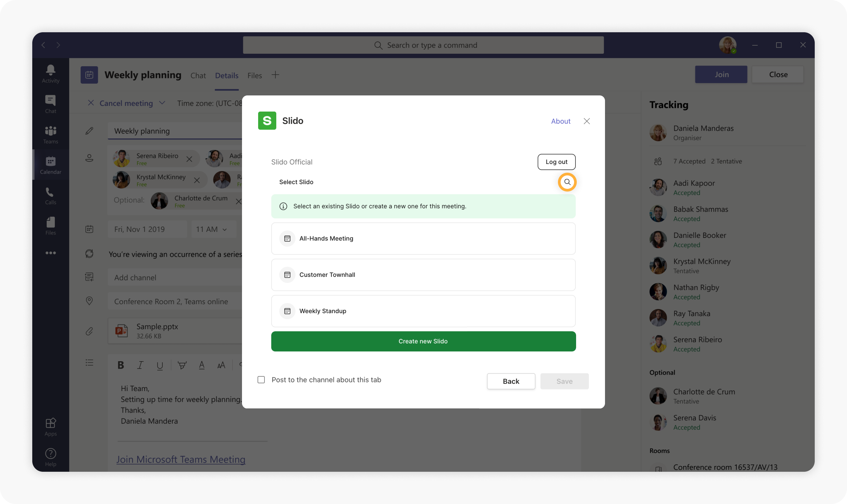Open Apps store in the sidebar
Image resolution: width=847 pixels, height=504 pixels.
[51, 427]
